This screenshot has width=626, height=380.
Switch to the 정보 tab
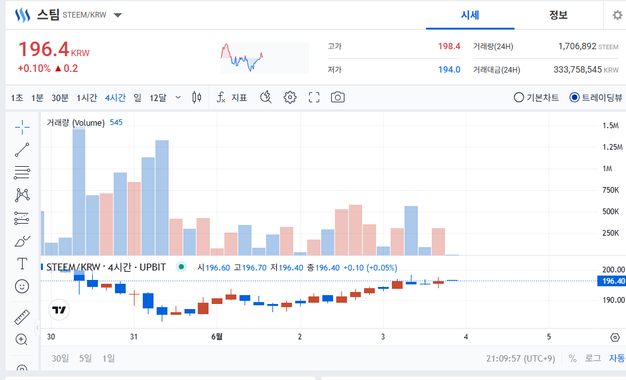(x=558, y=15)
